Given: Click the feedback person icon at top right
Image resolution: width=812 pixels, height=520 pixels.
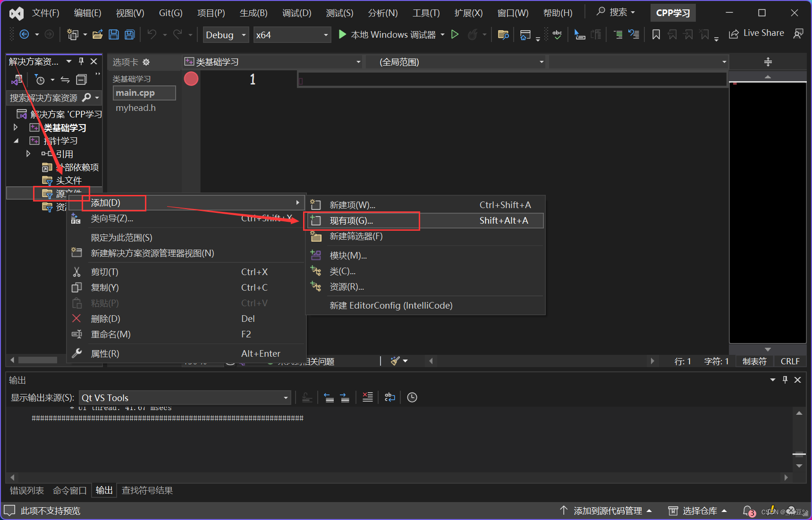Looking at the screenshot, I should pyautogui.click(x=798, y=34).
